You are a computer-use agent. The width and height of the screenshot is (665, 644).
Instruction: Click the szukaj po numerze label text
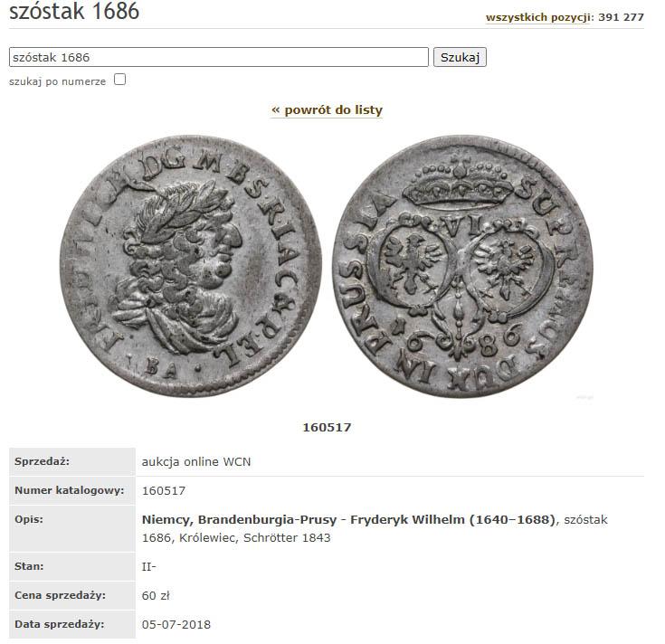tap(57, 81)
